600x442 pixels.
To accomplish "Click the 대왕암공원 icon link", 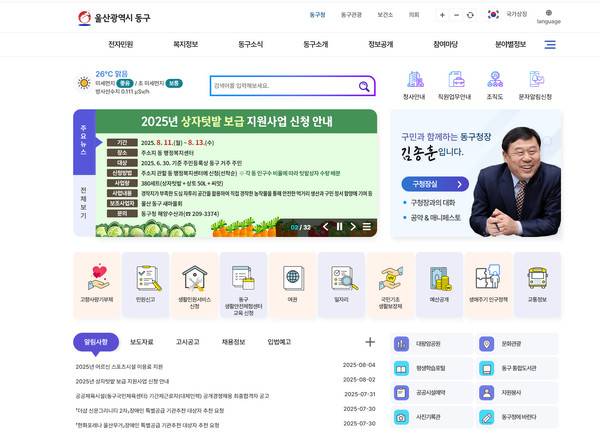I will [401, 344].
